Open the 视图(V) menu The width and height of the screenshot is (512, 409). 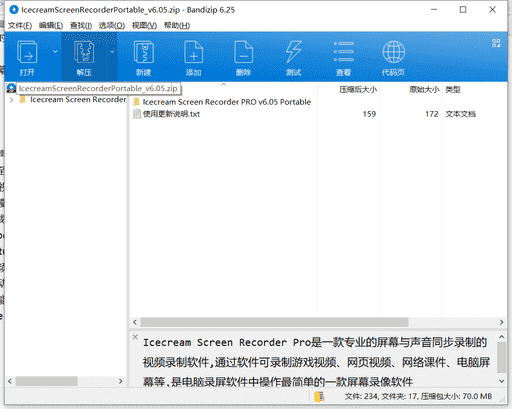[x=144, y=25]
